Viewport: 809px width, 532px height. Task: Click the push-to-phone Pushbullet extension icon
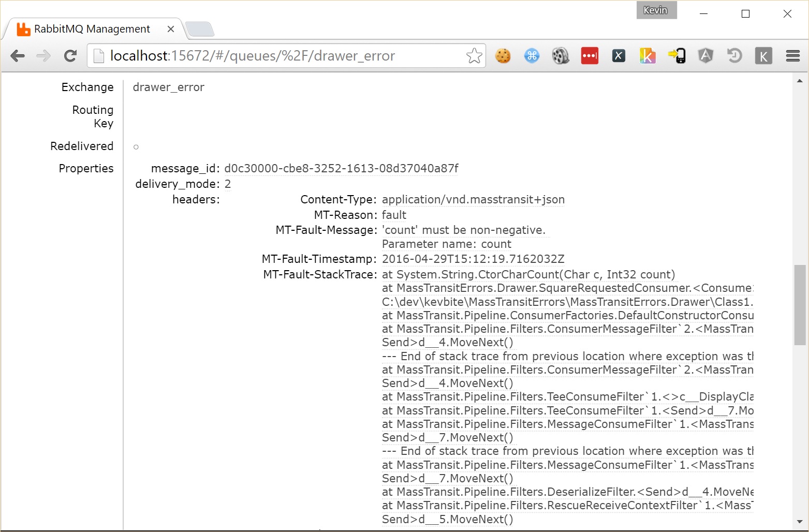(677, 55)
